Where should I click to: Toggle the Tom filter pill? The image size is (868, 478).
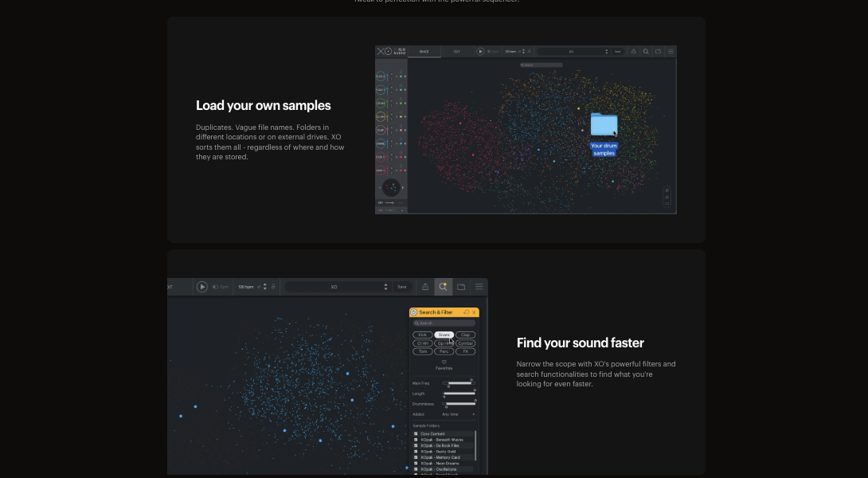click(423, 351)
